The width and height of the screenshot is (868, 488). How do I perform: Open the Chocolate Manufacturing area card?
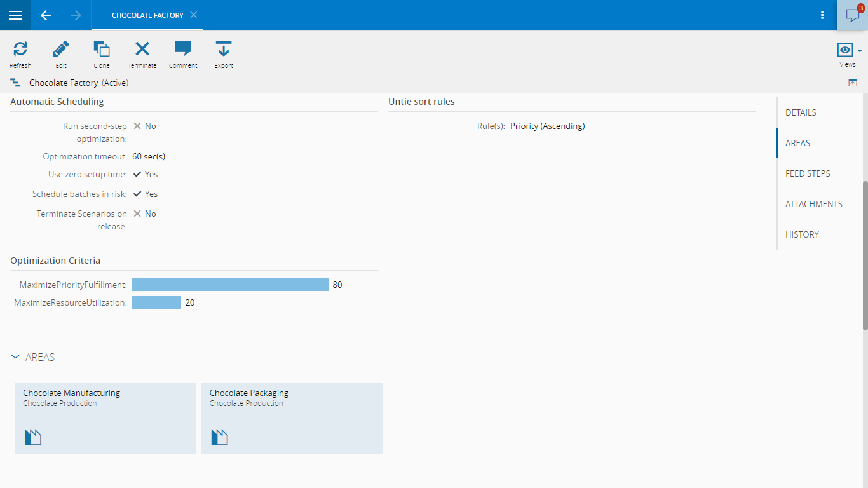[x=105, y=417]
